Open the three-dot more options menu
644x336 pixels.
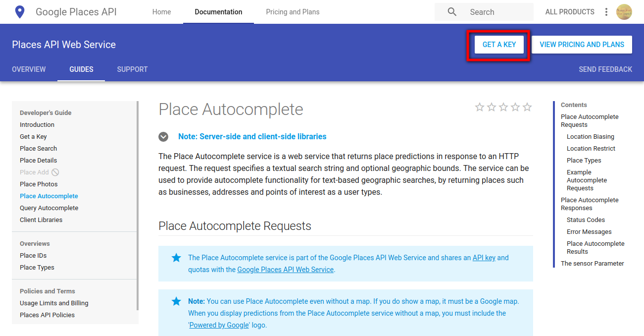click(x=606, y=12)
